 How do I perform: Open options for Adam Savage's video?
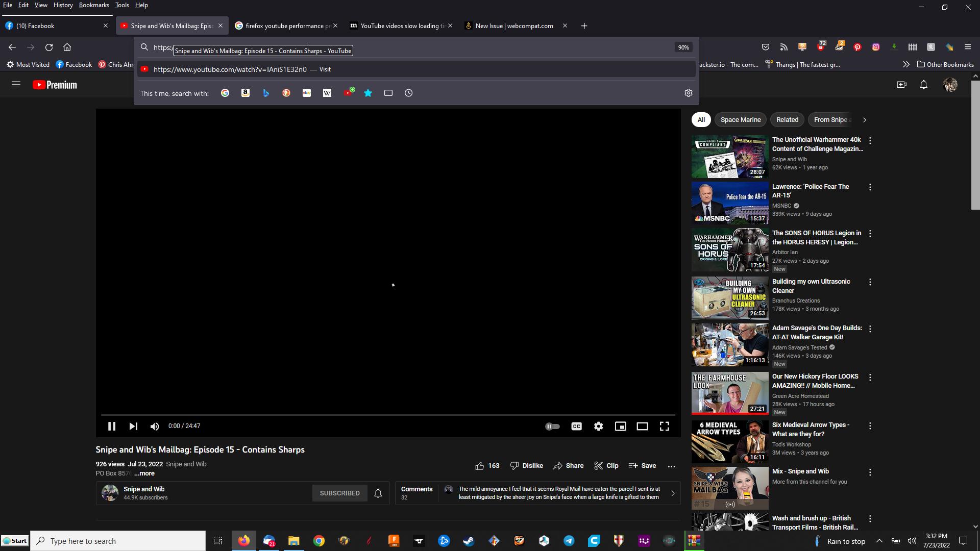click(870, 329)
